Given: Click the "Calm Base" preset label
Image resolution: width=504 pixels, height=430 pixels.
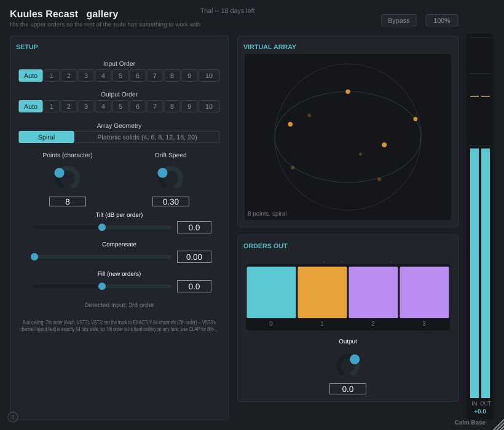Looking at the screenshot, I should point(470,423).
